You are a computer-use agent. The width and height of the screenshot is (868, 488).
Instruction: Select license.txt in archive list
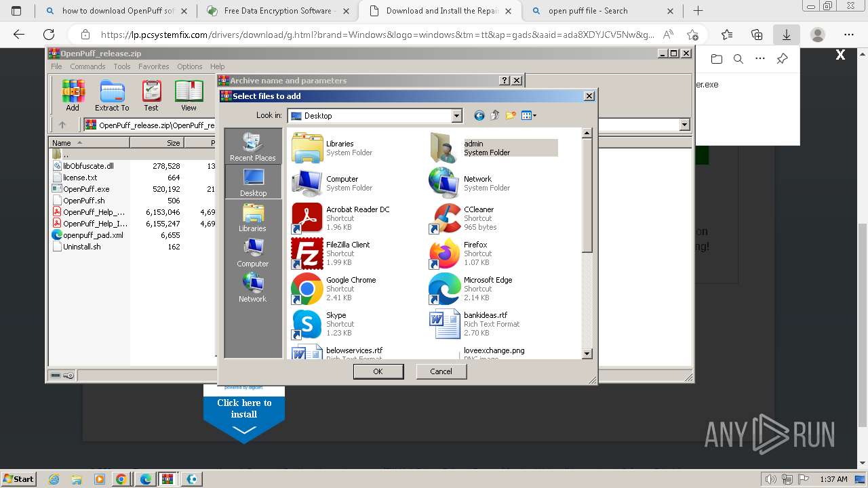click(x=80, y=178)
